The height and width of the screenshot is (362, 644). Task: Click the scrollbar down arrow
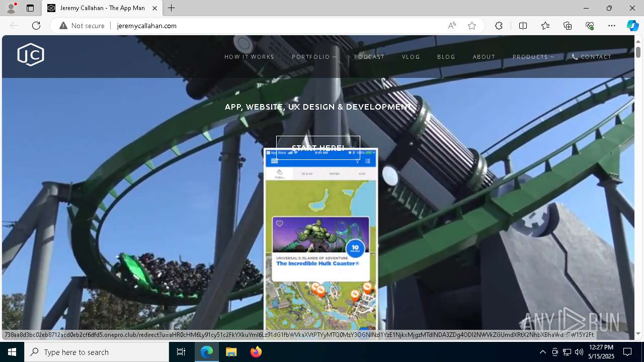click(638, 333)
